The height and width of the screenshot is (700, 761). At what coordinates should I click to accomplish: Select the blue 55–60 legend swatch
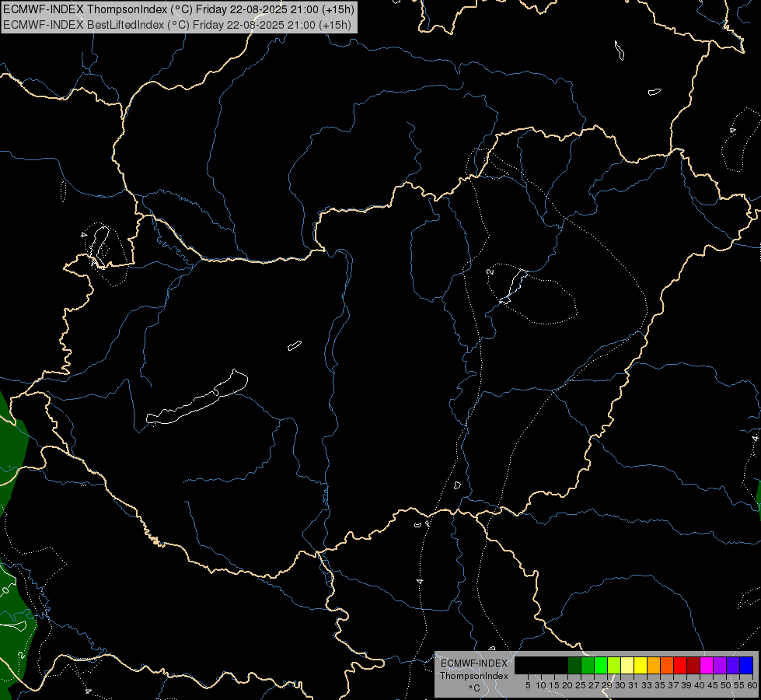point(746,665)
